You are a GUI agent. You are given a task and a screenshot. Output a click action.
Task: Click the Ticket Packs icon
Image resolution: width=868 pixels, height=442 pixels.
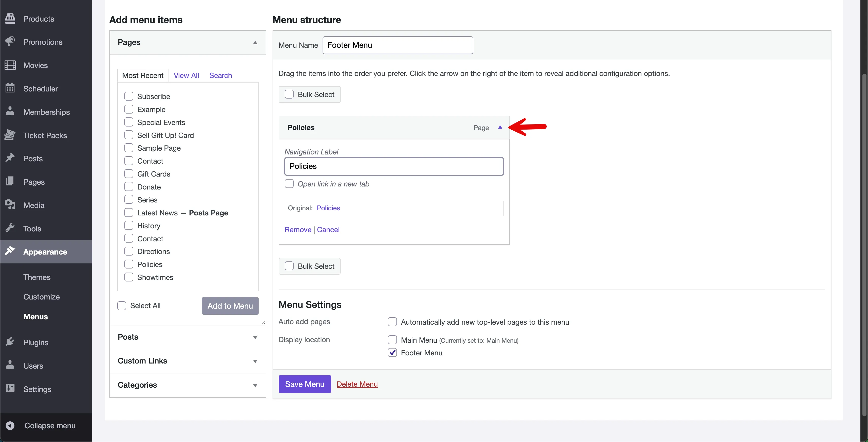[10, 135]
